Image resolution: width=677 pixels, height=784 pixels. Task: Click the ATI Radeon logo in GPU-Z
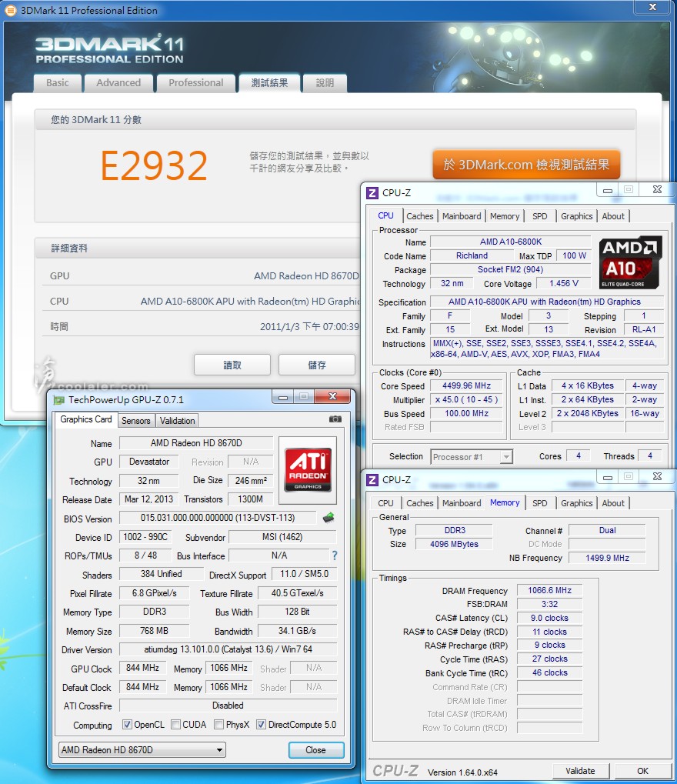click(x=308, y=469)
